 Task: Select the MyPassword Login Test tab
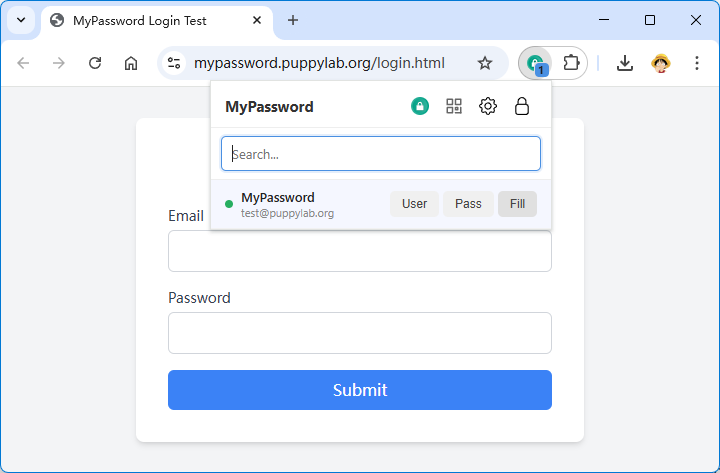150,20
